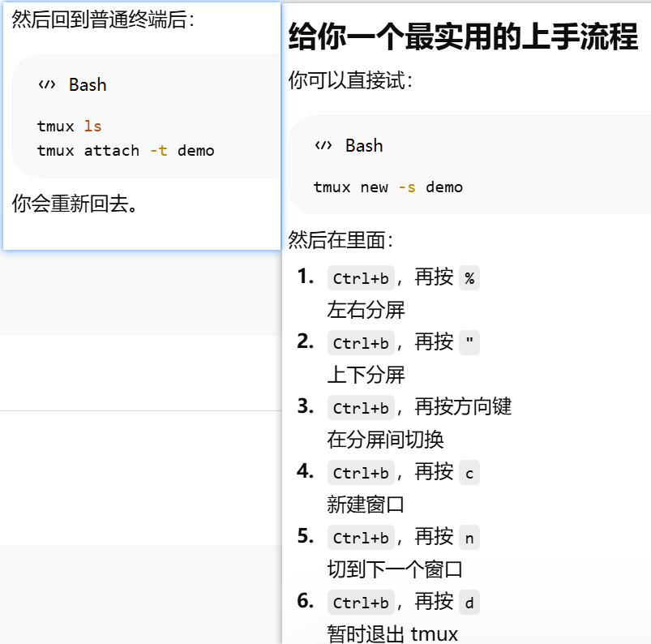Click the text 上下分屏
The width and height of the screenshot is (651, 644).
coord(366,375)
